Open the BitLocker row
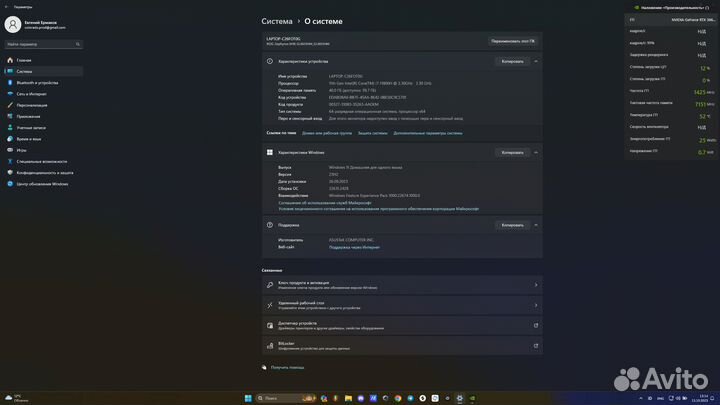This screenshot has height=405, width=720. point(402,346)
